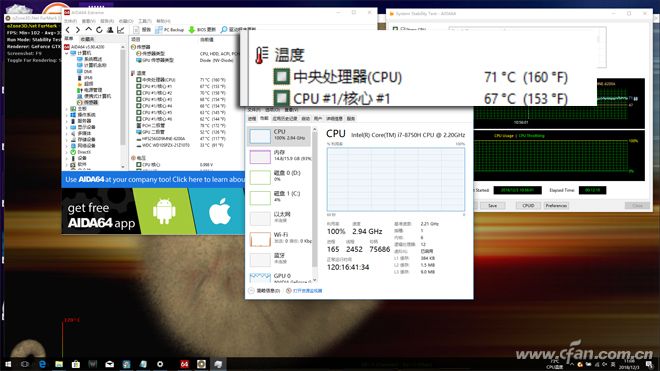Open the Windows Start menu
Viewport: 660px width, 371px height.
[8, 364]
